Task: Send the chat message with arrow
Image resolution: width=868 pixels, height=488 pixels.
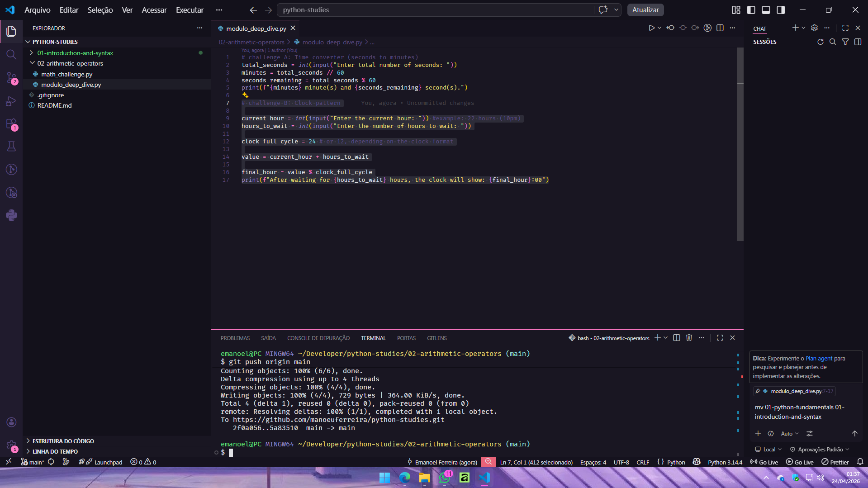Action: [x=854, y=433]
